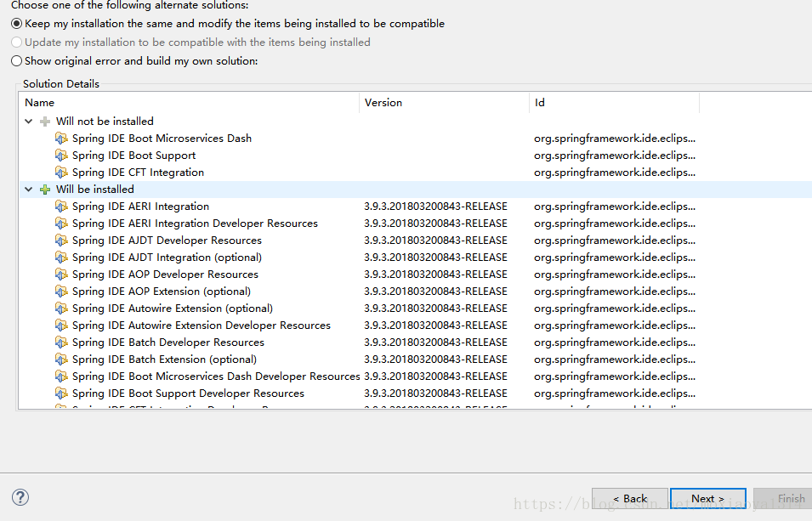
Task: Select 'Spring IDE AJDT Developer Resources' text
Action: 167,241
